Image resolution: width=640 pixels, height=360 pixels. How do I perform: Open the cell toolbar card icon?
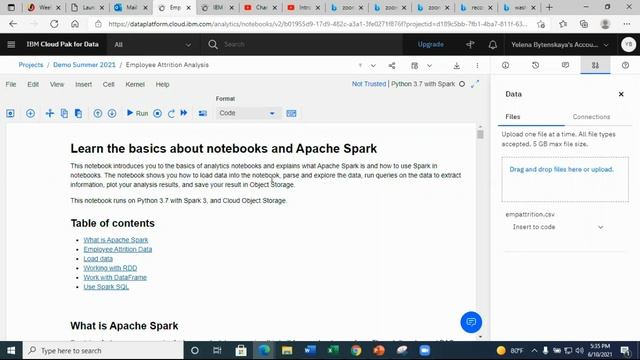202,113
